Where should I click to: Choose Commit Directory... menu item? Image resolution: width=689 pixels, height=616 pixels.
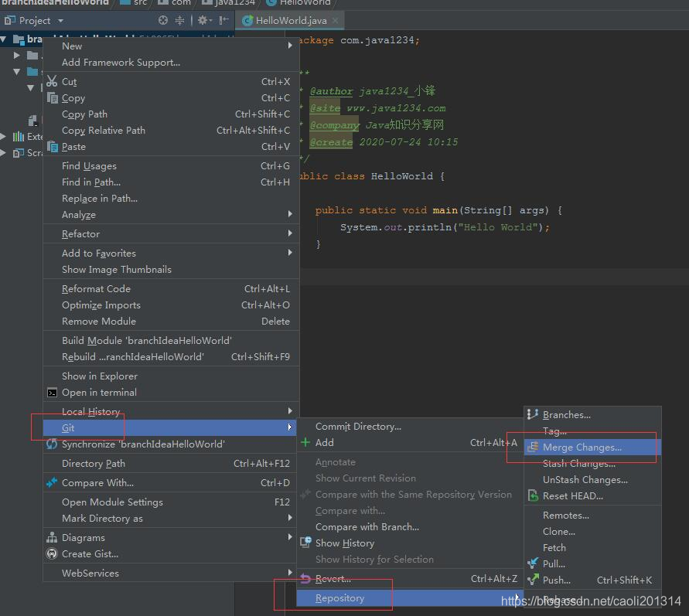410,427
